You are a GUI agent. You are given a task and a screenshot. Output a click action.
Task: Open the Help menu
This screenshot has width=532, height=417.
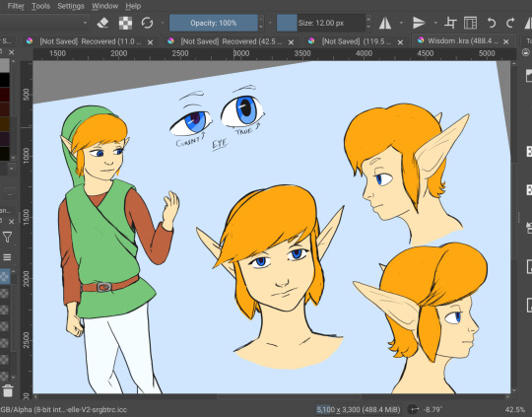coord(133,6)
